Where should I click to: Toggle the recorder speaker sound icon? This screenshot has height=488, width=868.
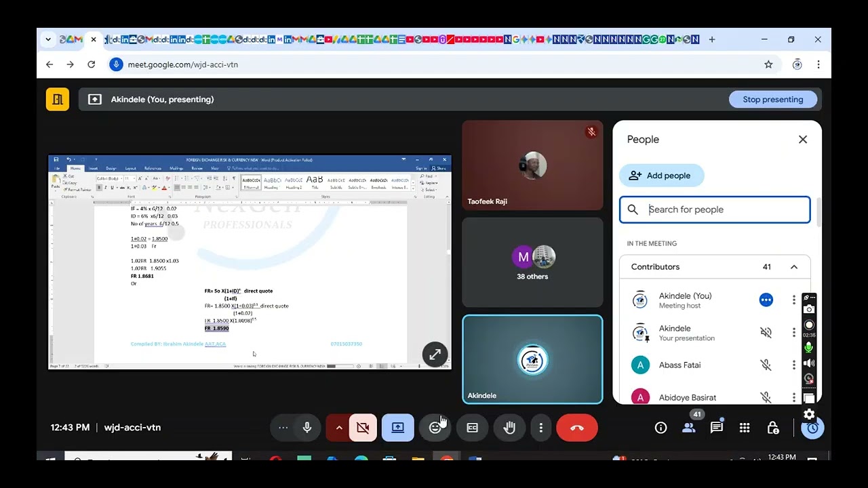tap(809, 363)
